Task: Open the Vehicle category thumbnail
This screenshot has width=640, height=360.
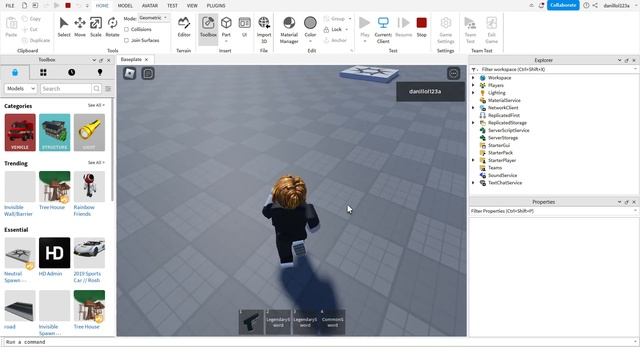Action: [20, 132]
